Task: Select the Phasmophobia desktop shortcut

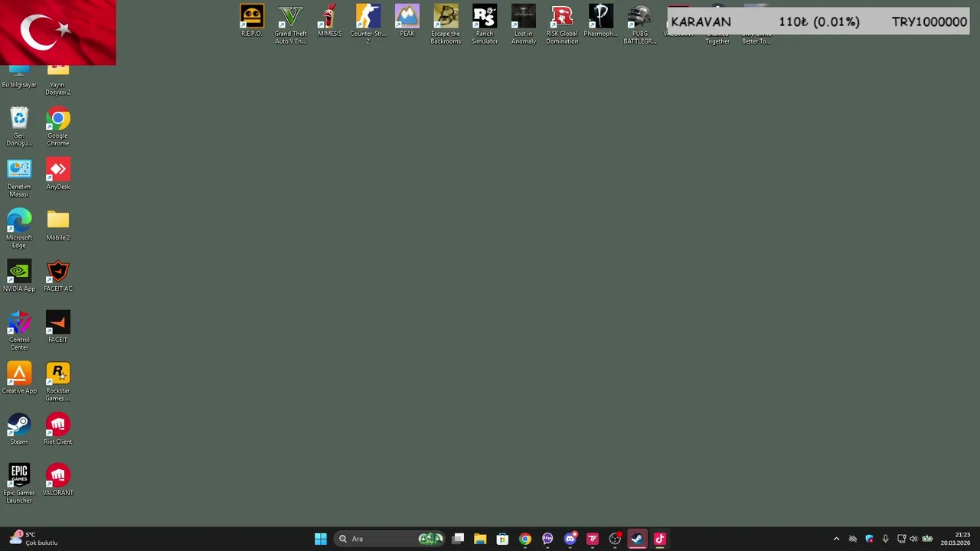Action: click(x=601, y=21)
